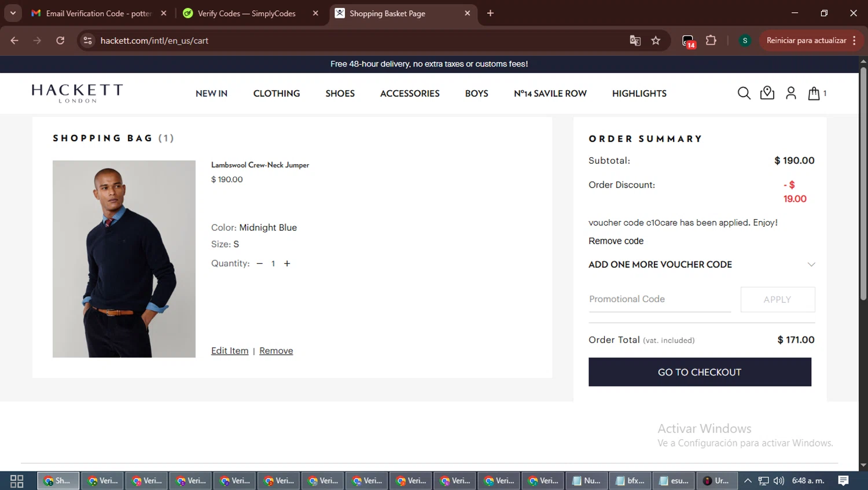Open the shopping bag icon in header

pyautogui.click(x=814, y=93)
